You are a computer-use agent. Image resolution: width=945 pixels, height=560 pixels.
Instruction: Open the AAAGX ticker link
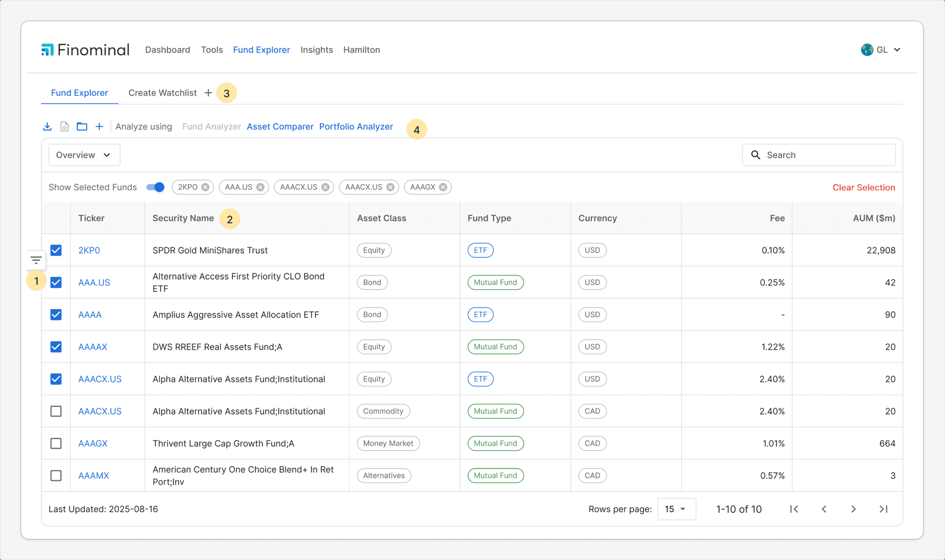tap(93, 443)
